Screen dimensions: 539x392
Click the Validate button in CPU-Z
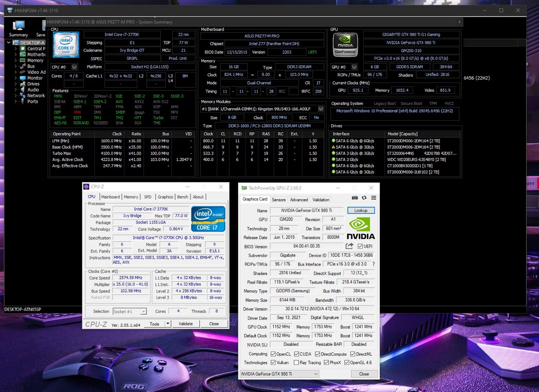click(x=186, y=324)
